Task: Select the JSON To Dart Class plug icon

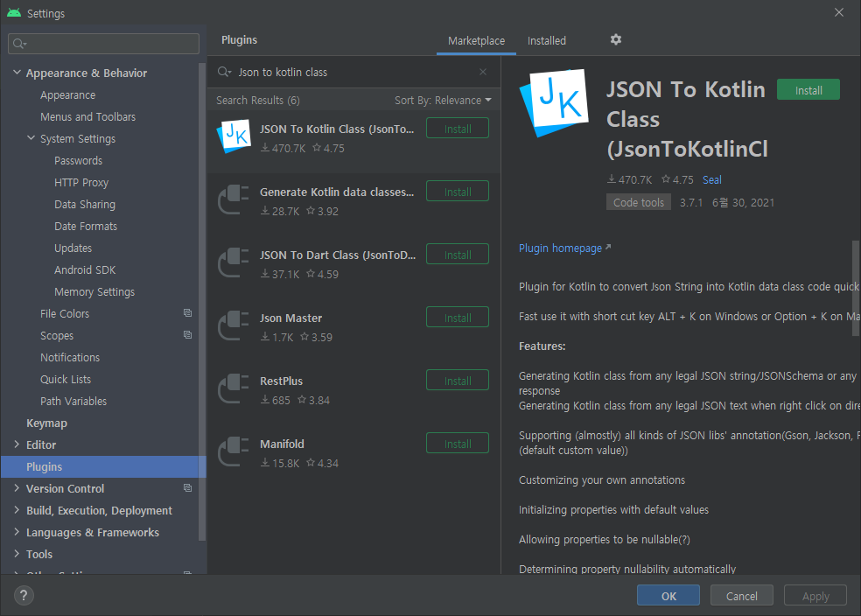Action: pyautogui.click(x=234, y=263)
